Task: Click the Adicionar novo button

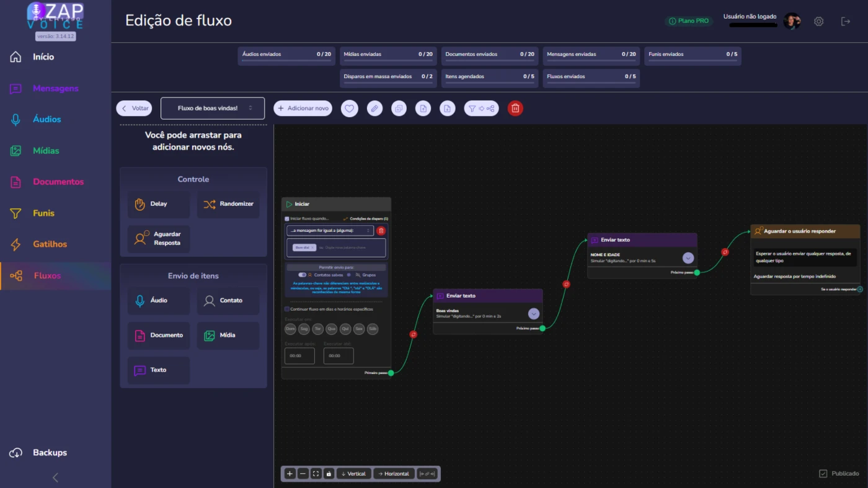Action: click(x=303, y=109)
